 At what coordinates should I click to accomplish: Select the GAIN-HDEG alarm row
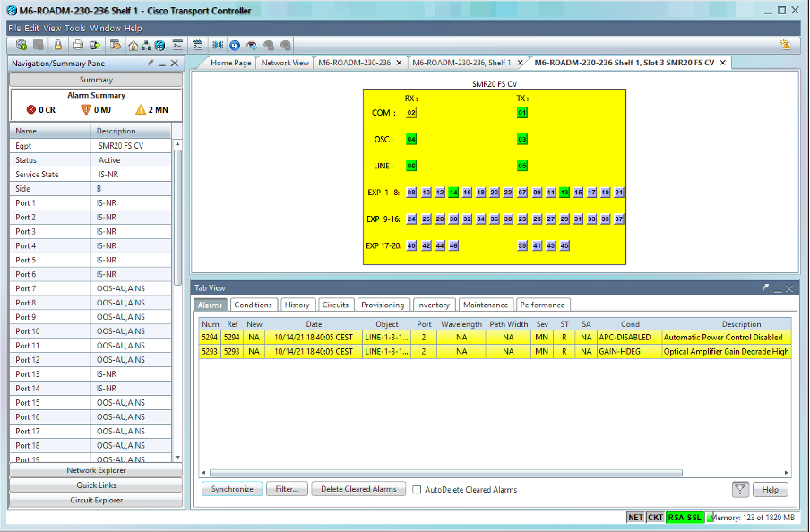tap(495, 352)
